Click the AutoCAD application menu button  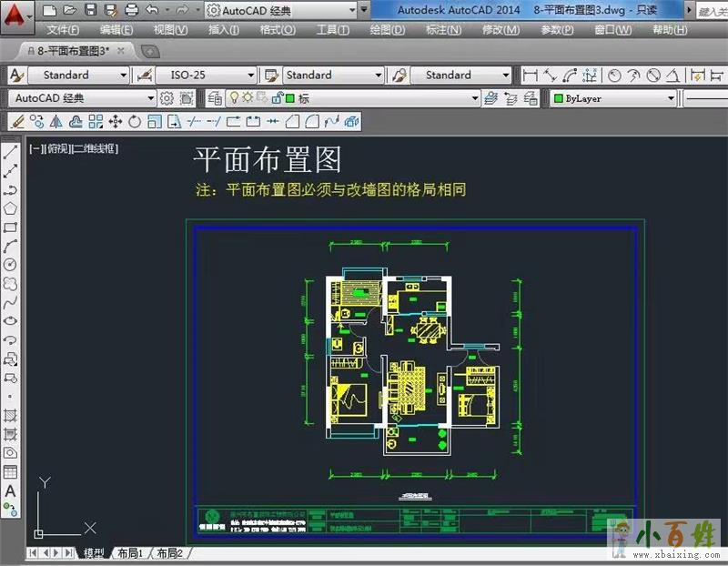coord(17,13)
